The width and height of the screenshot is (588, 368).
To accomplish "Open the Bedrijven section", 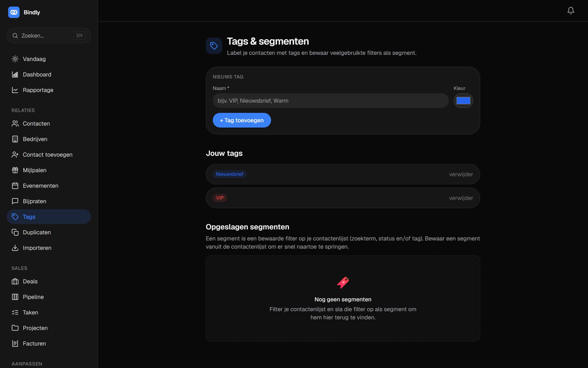I will 49,139.
